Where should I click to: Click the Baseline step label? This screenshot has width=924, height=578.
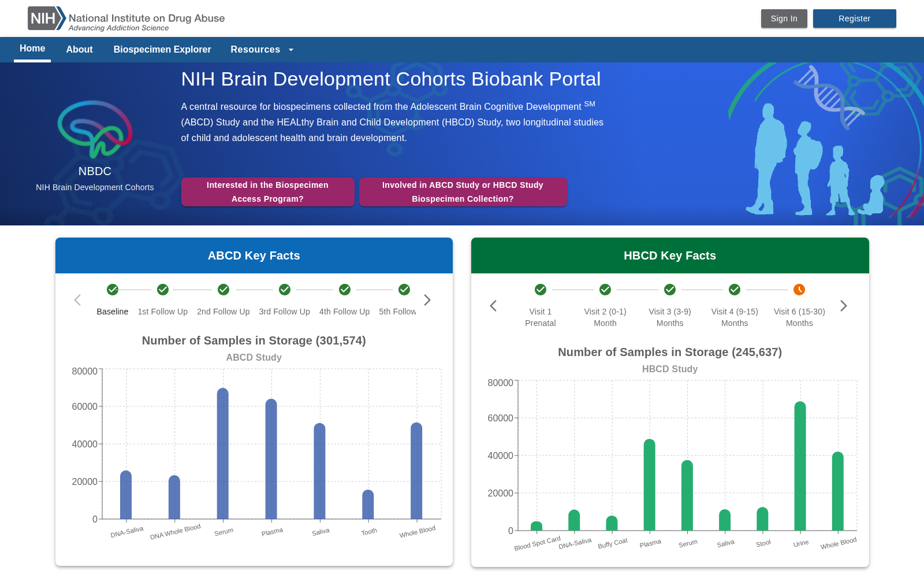pyautogui.click(x=113, y=312)
